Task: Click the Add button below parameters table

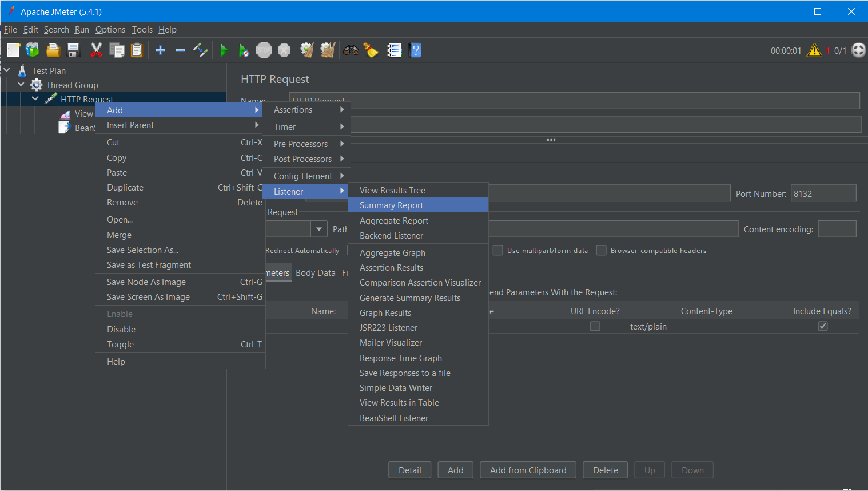Action: [x=456, y=470]
